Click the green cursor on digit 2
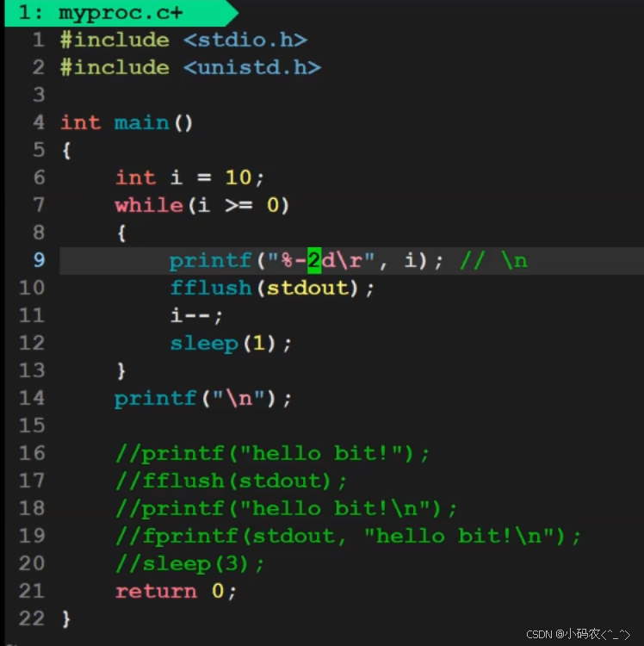This screenshot has width=644, height=646. coord(314,260)
